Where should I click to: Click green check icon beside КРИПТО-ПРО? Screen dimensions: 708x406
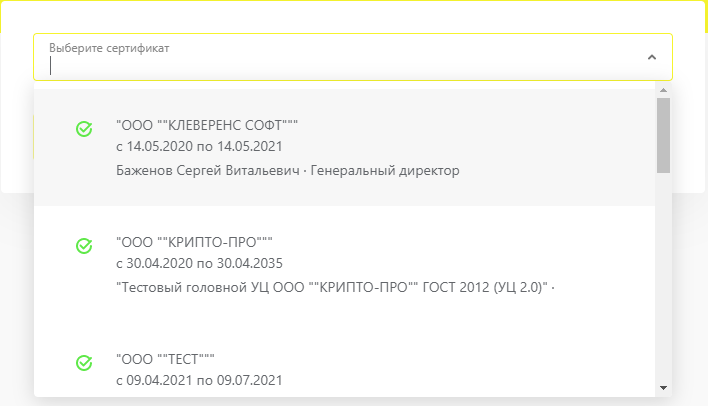pos(84,246)
